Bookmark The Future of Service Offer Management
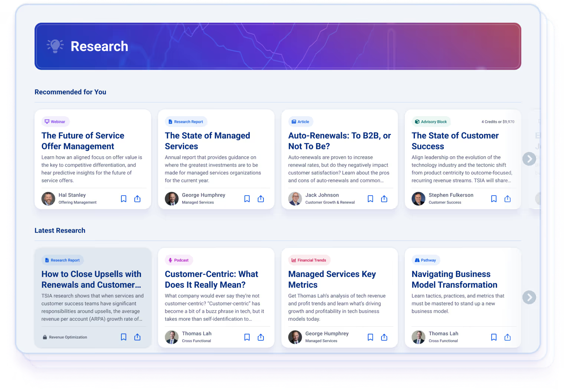 click(x=124, y=199)
